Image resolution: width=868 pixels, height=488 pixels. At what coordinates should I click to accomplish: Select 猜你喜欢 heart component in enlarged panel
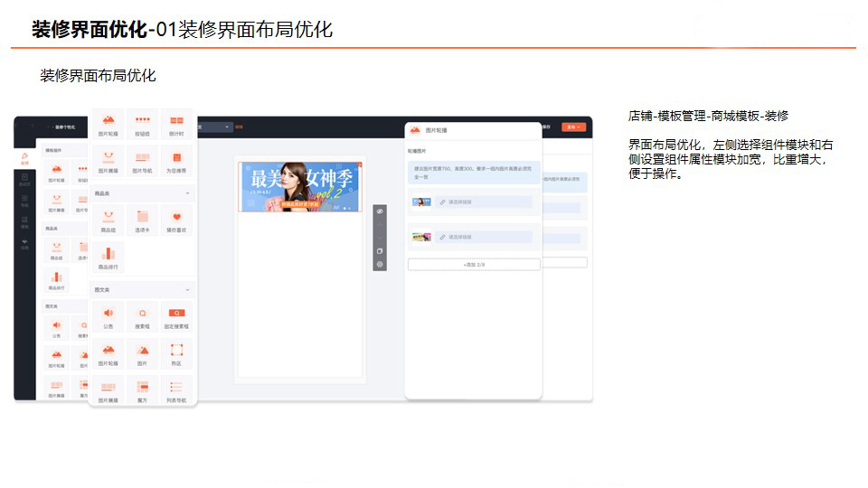click(176, 221)
